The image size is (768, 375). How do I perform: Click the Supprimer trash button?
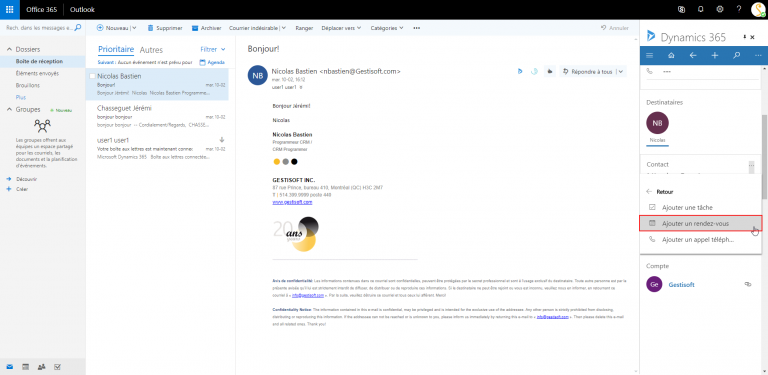point(165,28)
